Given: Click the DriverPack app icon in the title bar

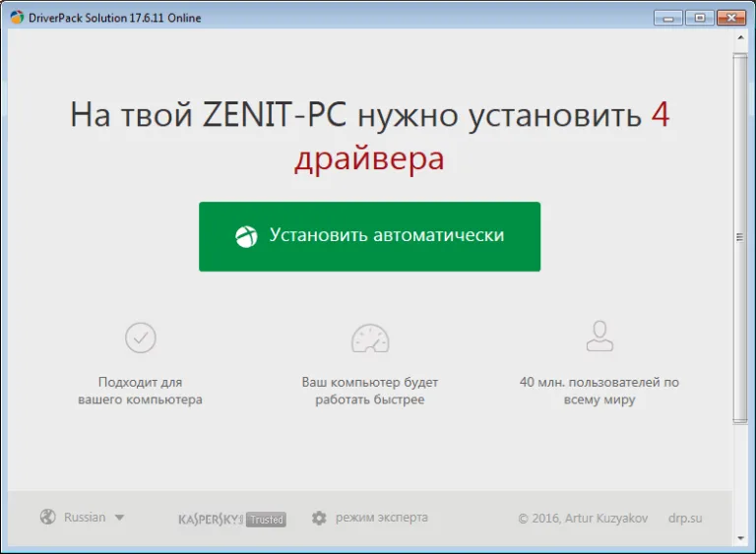Looking at the screenshot, I should [17, 18].
